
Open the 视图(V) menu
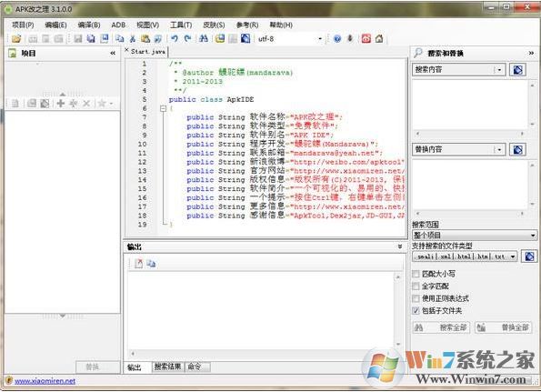point(147,25)
